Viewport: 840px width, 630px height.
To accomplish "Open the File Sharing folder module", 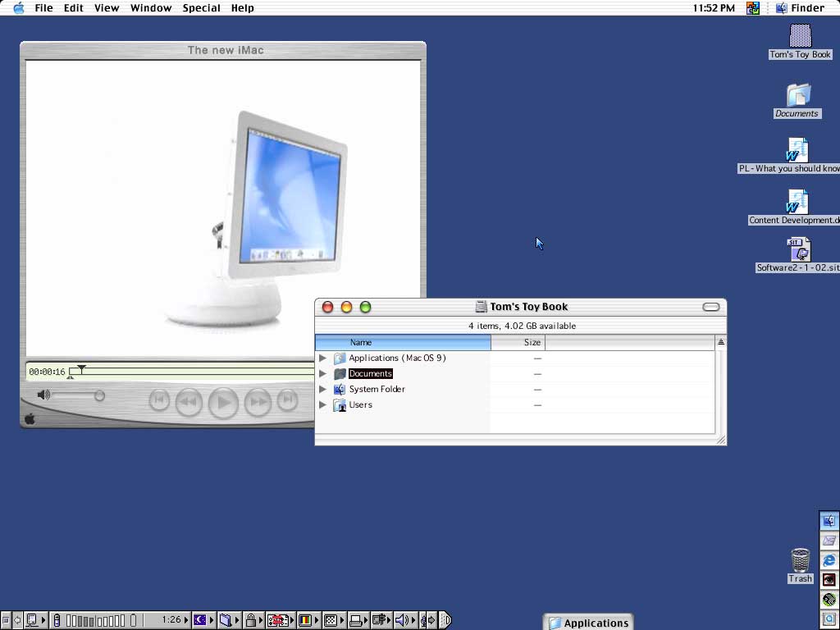I will coord(229,620).
